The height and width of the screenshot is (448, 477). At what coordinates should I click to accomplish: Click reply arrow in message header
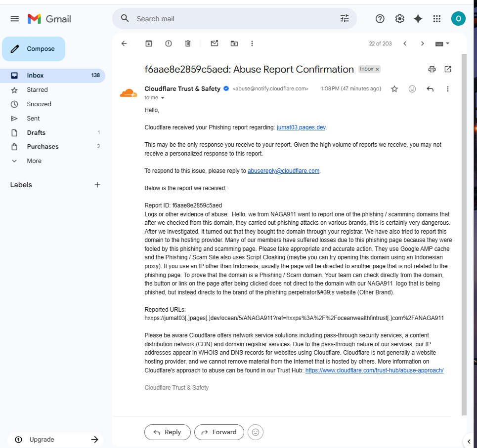click(x=430, y=89)
